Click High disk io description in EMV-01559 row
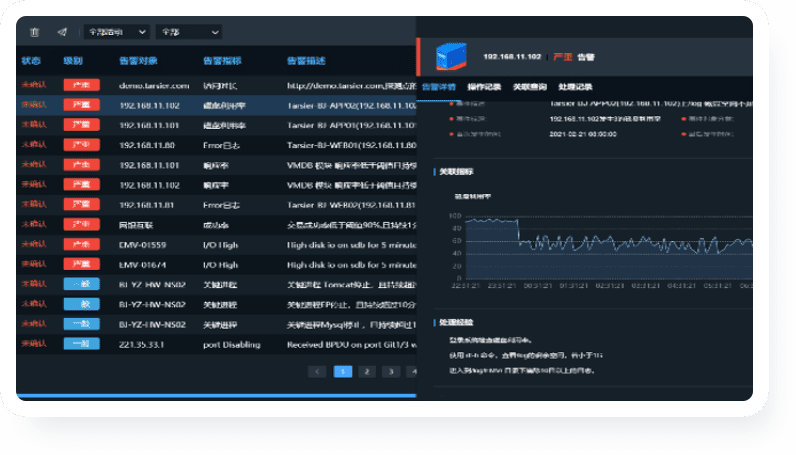 (x=351, y=245)
